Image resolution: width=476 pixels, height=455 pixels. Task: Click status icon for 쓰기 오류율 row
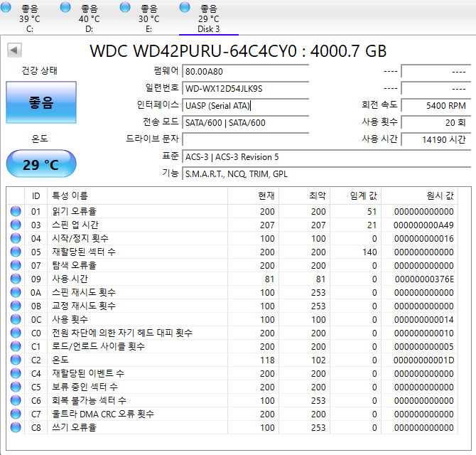pos(16,428)
